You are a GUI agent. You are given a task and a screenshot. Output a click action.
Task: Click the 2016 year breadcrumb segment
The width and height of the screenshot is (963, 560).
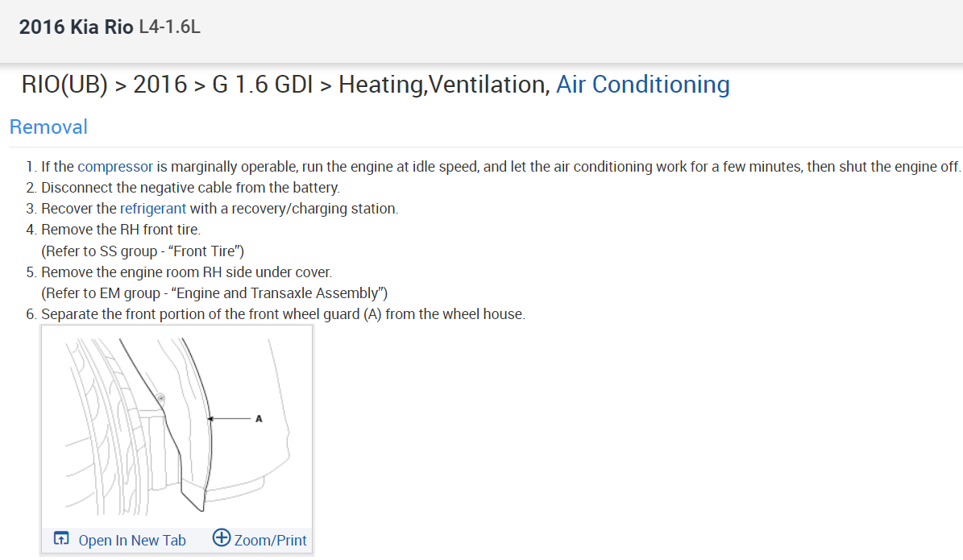pos(160,85)
